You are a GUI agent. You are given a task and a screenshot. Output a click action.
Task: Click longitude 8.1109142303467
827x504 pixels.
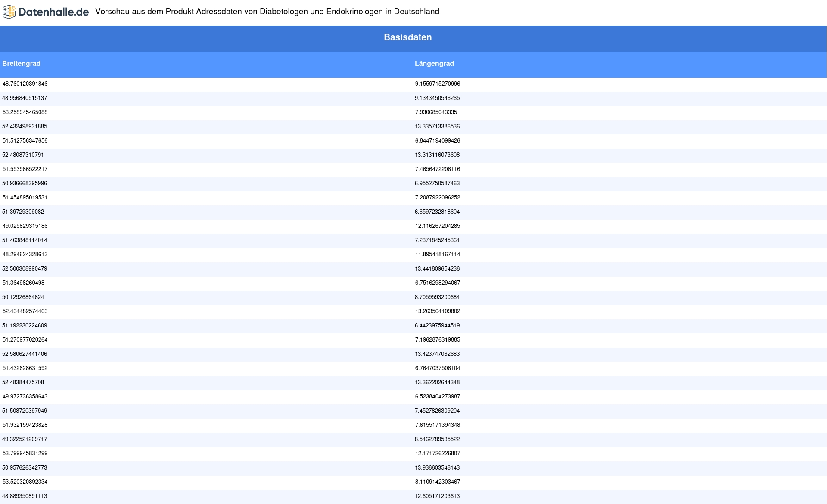coord(437,482)
